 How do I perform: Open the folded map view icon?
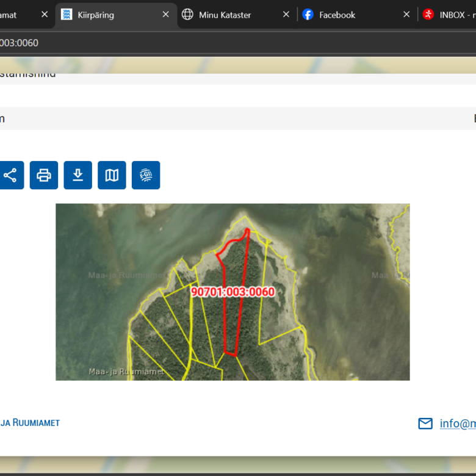tap(112, 175)
